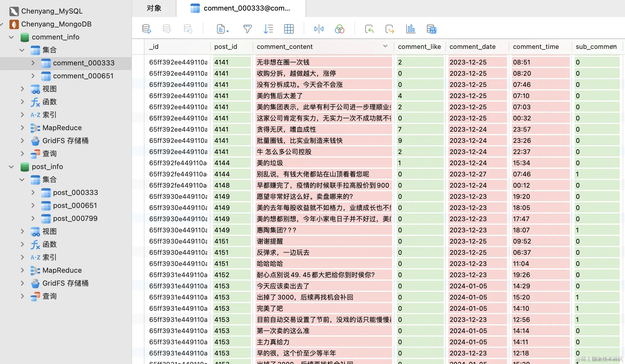The height and width of the screenshot is (364, 625).
Task: Select comment_000651 in the tree
Action: pyautogui.click(x=83, y=76)
